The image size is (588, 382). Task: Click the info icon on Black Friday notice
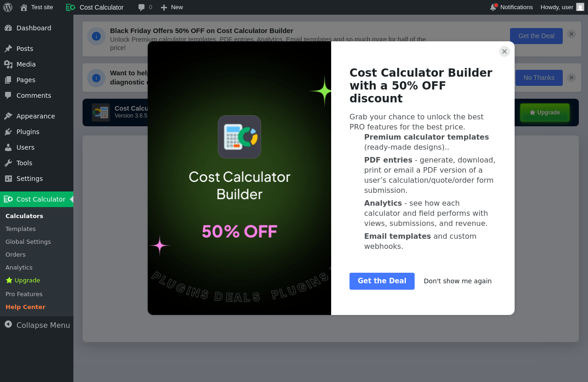[x=96, y=36]
